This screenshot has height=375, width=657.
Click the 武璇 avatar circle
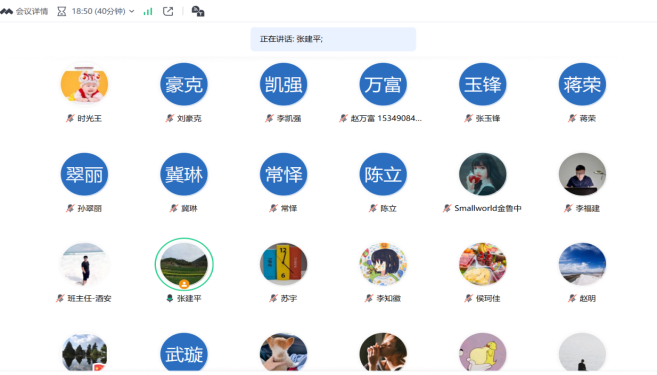[x=184, y=352]
